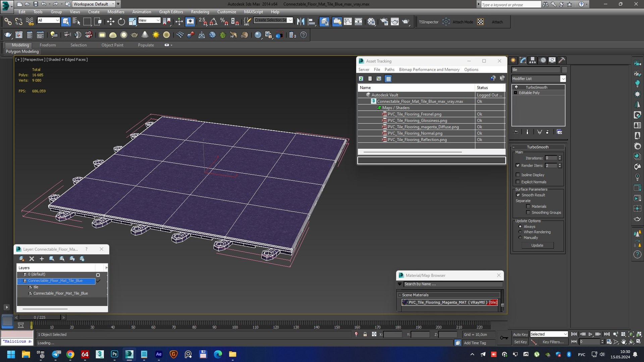
Task: Toggle the Smooth Result checkbox
Action: 518,195
